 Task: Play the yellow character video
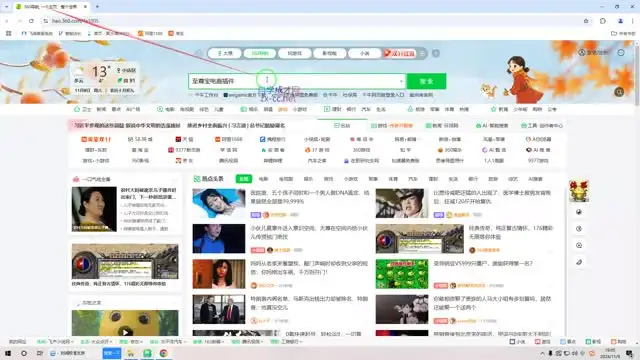click(x=125, y=332)
